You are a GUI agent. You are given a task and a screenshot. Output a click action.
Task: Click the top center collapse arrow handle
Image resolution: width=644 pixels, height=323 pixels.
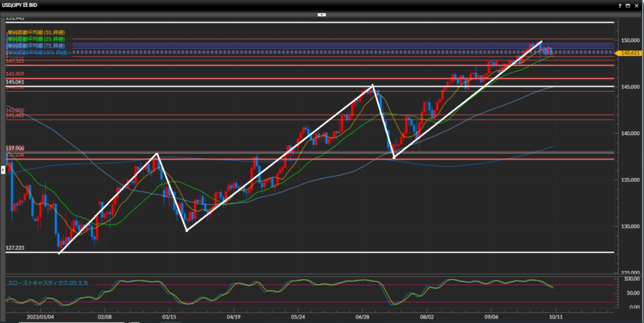click(321, 13)
